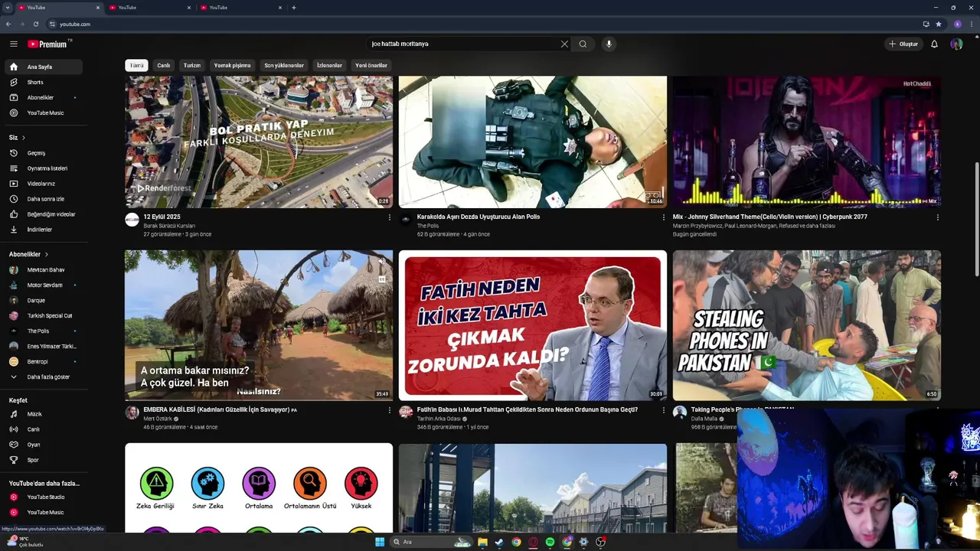980x551 pixels.
Task: Start voice search with microphone
Action: [x=609, y=44]
